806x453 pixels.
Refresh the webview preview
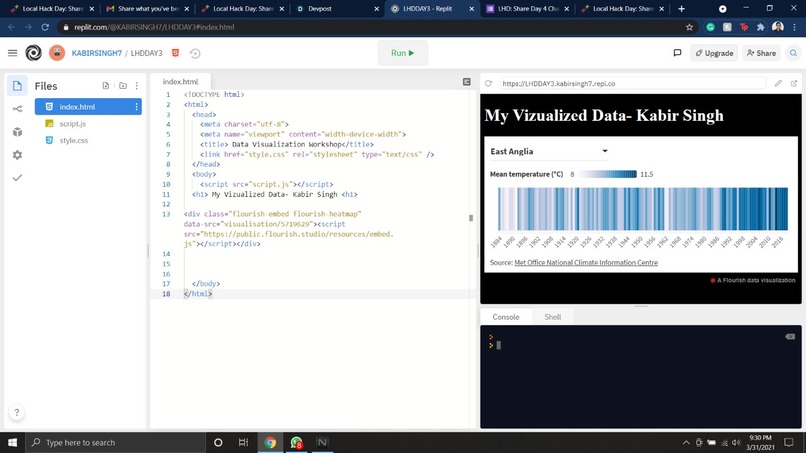[x=488, y=83]
